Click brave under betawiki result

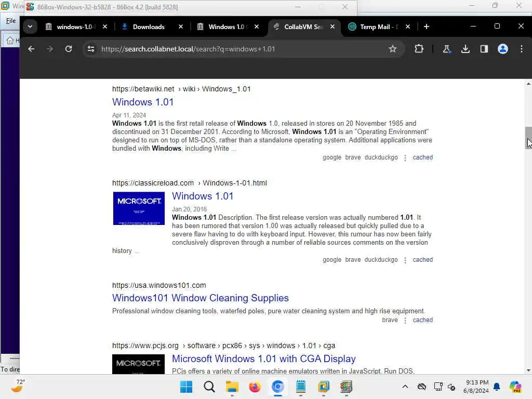click(x=353, y=157)
